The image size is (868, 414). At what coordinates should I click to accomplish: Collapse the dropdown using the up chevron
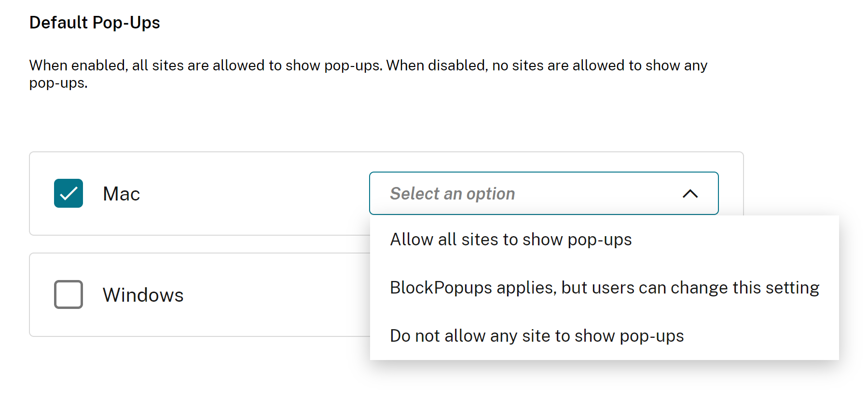coord(690,194)
